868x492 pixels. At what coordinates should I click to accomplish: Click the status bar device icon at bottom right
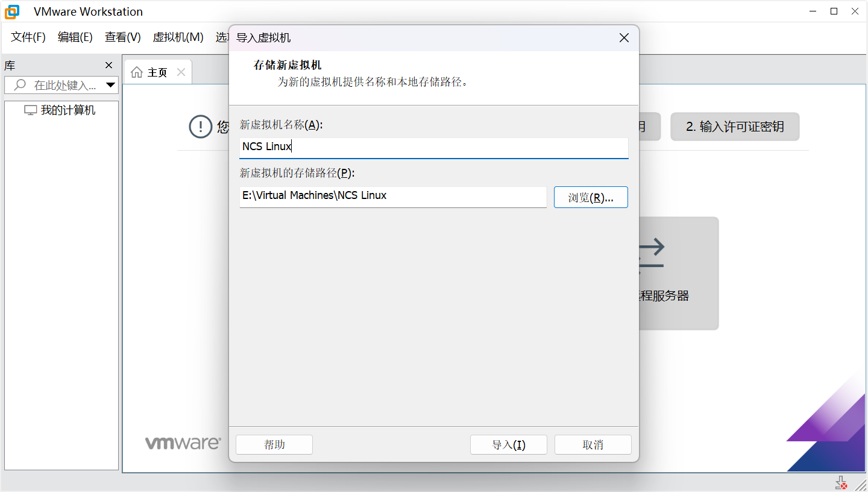[x=841, y=482]
